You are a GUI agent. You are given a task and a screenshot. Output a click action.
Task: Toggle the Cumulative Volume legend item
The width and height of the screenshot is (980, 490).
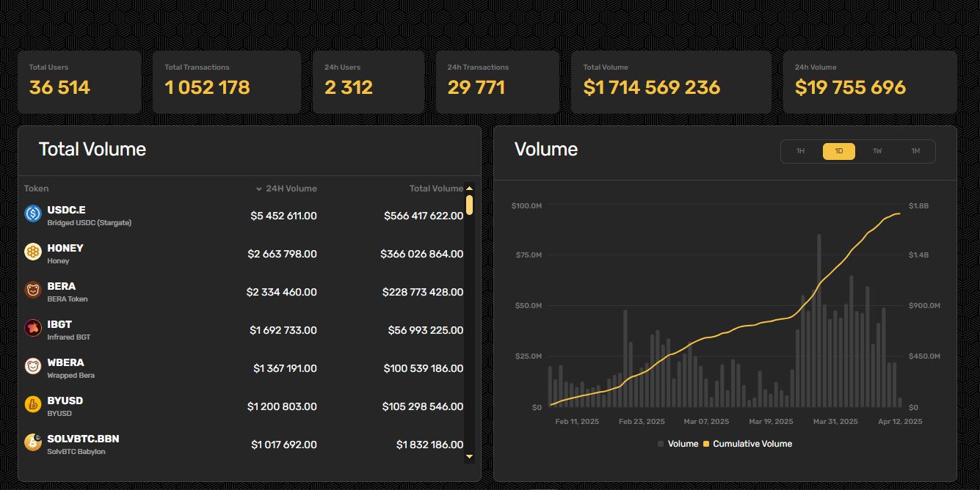[x=748, y=444]
